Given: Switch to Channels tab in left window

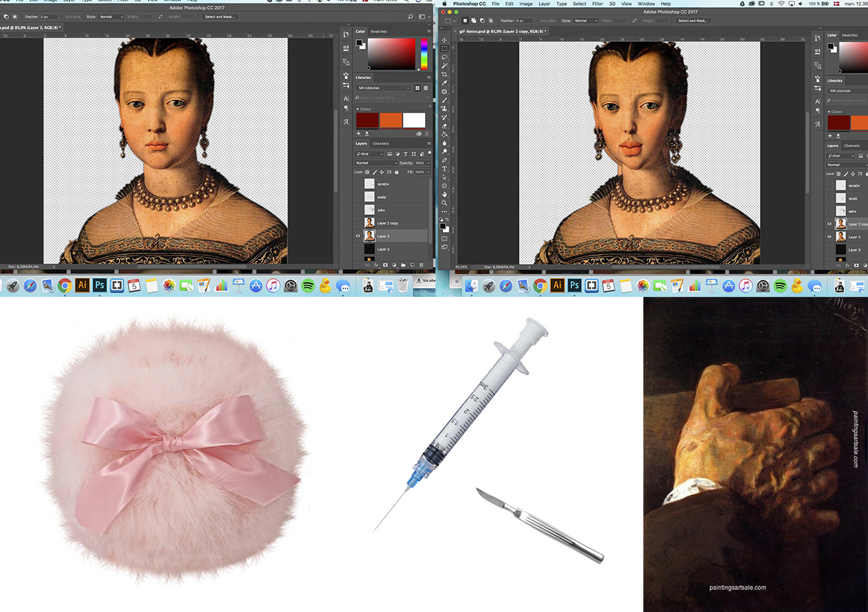Looking at the screenshot, I should pyautogui.click(x=381, y=144).
